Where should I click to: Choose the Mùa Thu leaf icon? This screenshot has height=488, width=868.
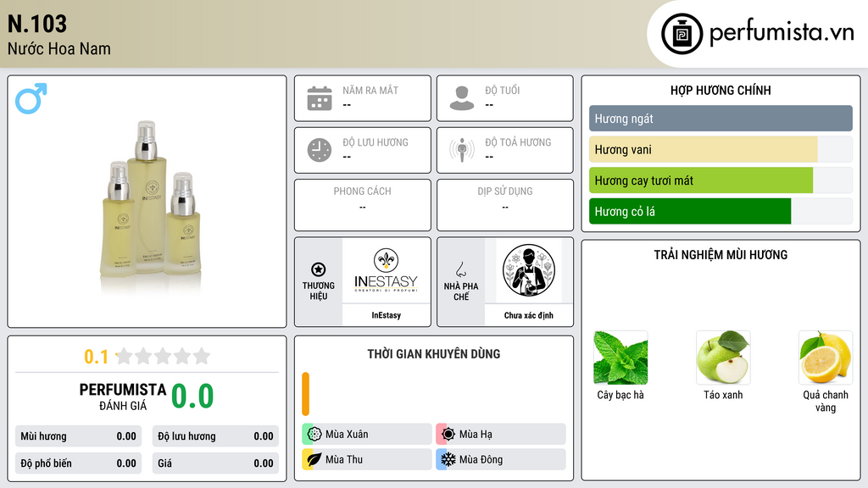pyautogui.click(x=314, y=459)
